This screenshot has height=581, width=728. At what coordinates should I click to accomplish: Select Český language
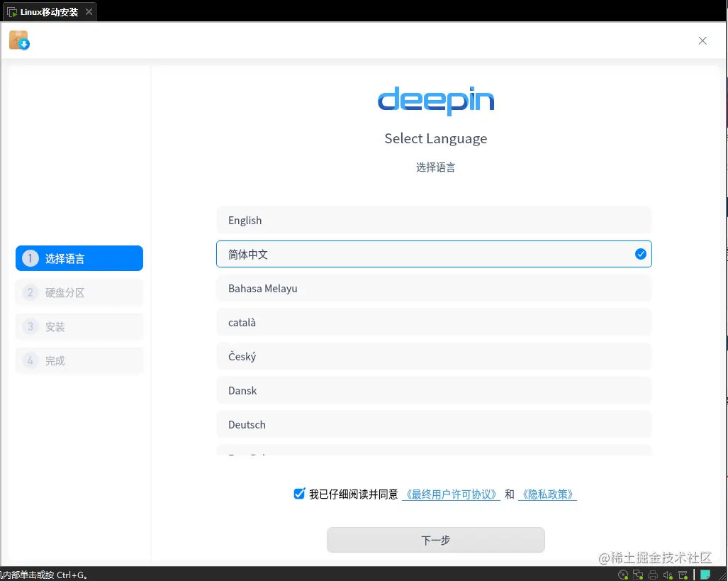(434, 357)
